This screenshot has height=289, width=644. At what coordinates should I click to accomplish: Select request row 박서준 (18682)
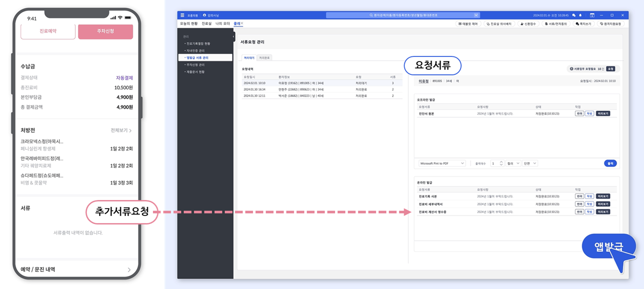(x=322, y=96)
